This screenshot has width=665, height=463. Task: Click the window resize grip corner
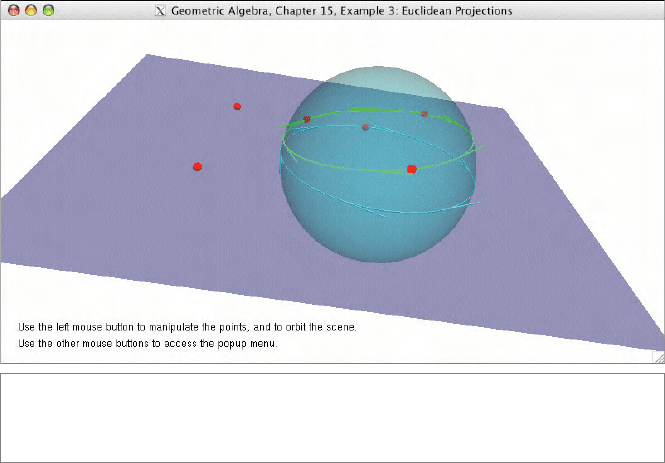[x=659, y=357]
